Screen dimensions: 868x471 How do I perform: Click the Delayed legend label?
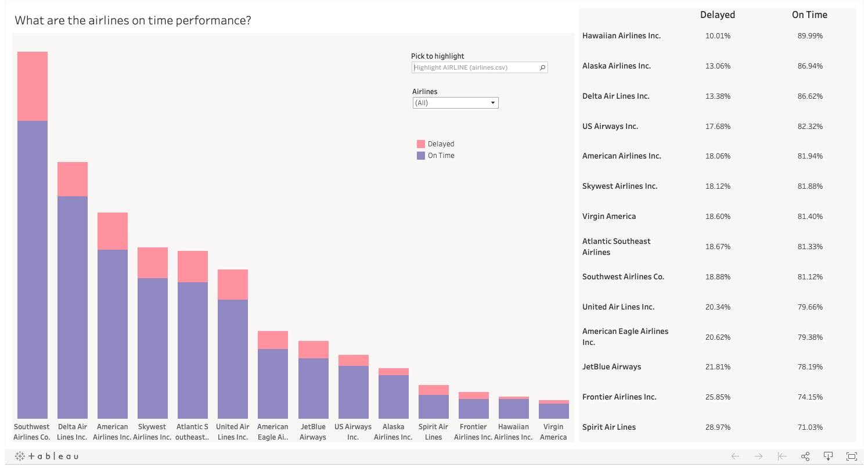(441, 144)
